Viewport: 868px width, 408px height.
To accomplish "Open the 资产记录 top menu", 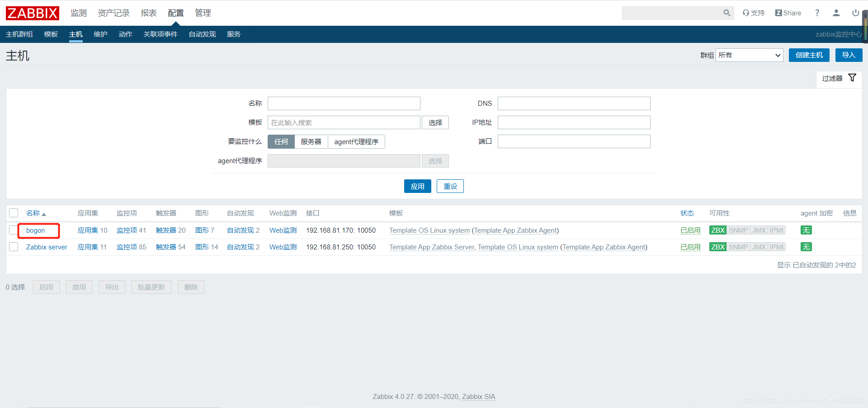I will [113, 13].
